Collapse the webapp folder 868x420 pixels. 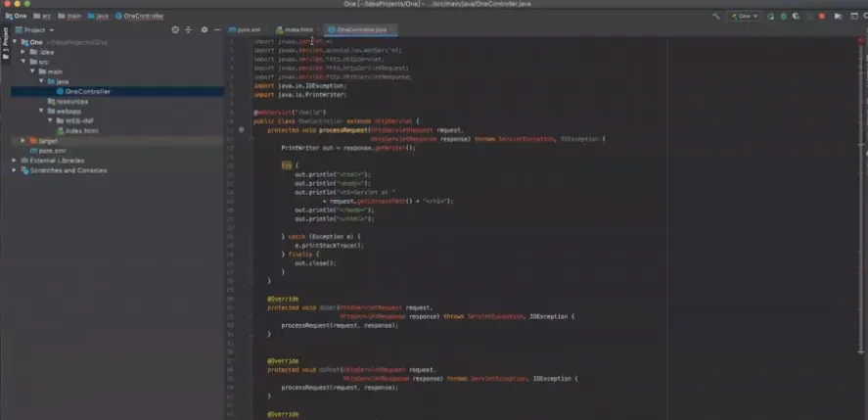click(41, 111)
